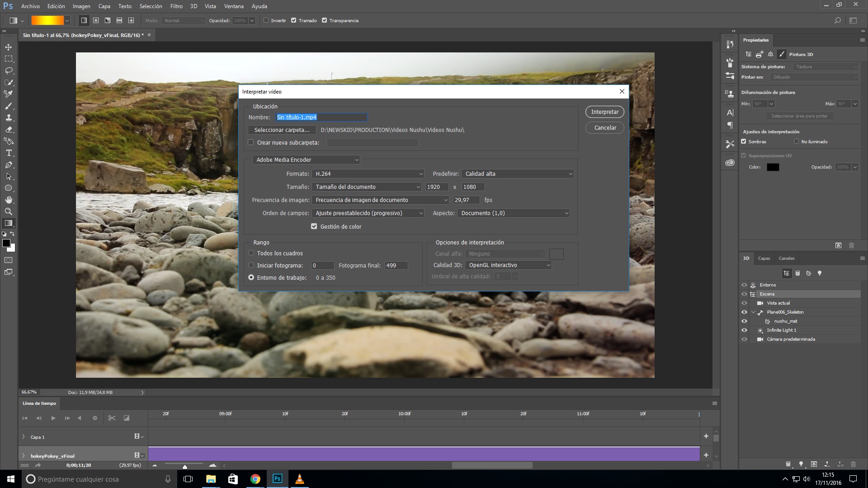Click the Diffuse paint system icon
This screenshot has height=488, width=868.
(x=783, y=54)
